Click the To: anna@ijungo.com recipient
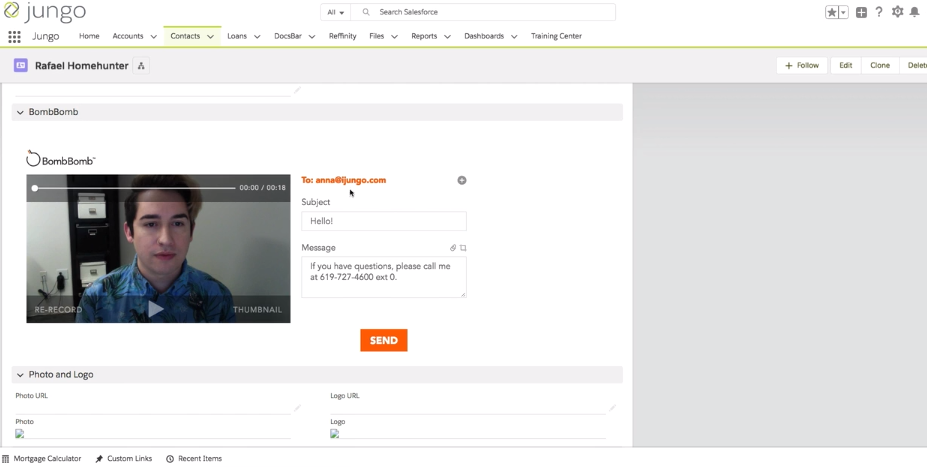 coord(343,180)
